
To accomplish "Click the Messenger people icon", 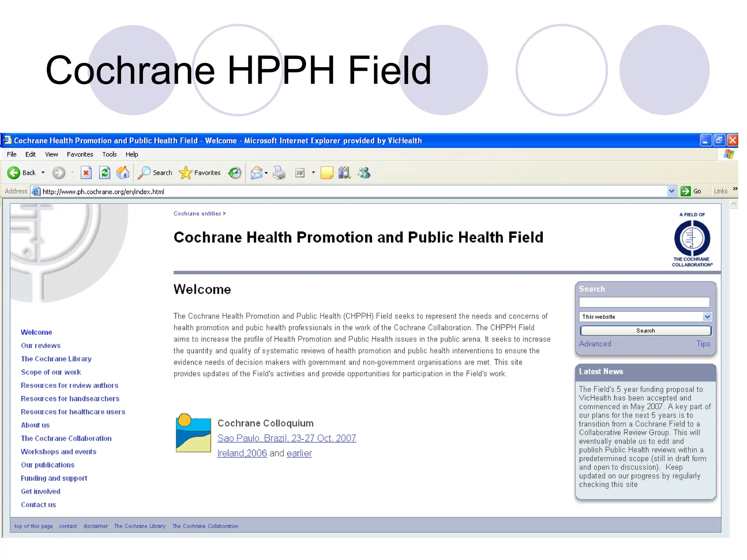I will (364, 172).
